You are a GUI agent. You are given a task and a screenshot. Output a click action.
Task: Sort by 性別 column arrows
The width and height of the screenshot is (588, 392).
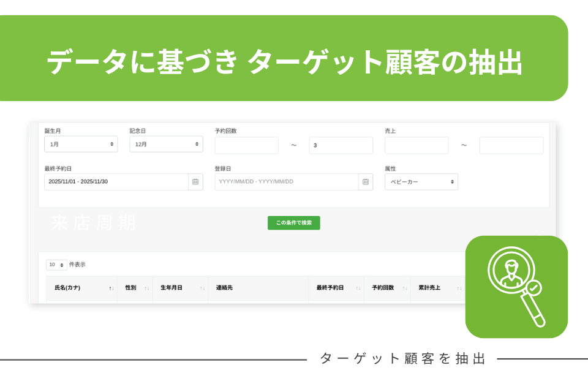[146, 288]
